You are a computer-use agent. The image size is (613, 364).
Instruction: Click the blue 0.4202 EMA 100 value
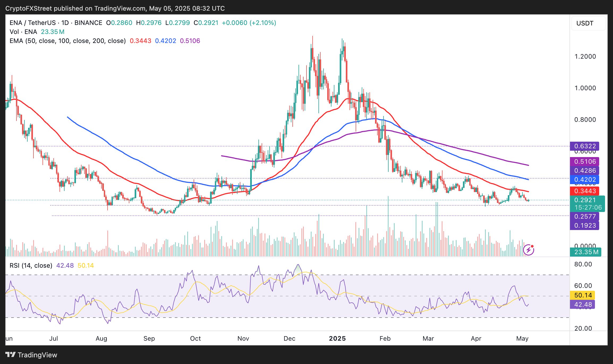[165, 41]
